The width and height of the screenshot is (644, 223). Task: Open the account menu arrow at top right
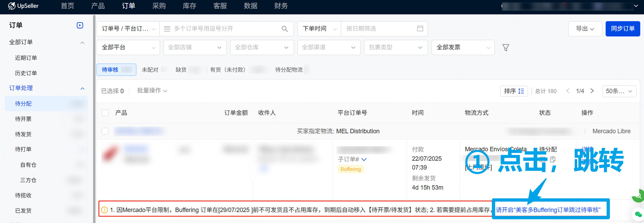tap(636, 6)
